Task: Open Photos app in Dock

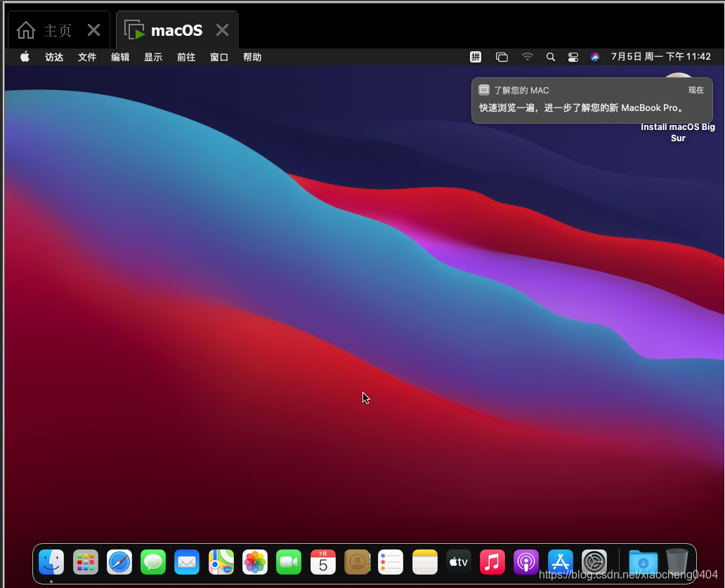Action: click(x=255, y=562)
